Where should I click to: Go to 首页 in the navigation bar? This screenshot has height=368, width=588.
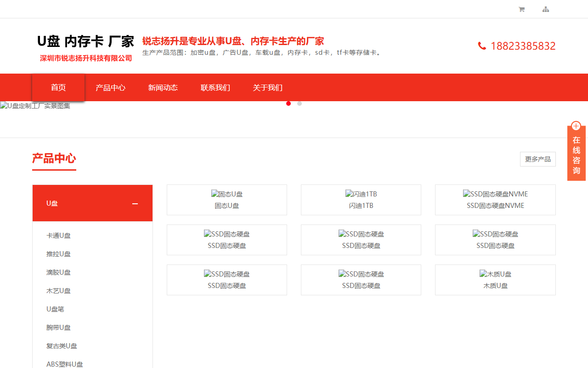58,87
